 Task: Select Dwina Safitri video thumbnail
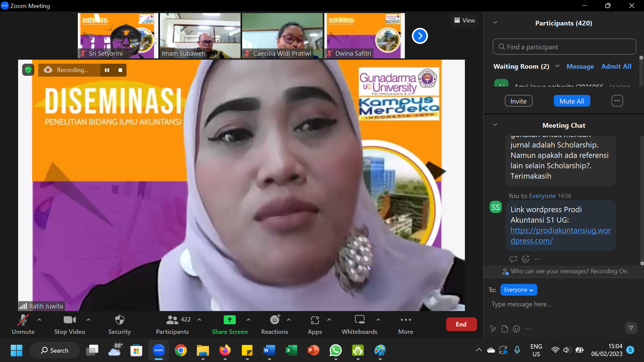tap(365, 36)
